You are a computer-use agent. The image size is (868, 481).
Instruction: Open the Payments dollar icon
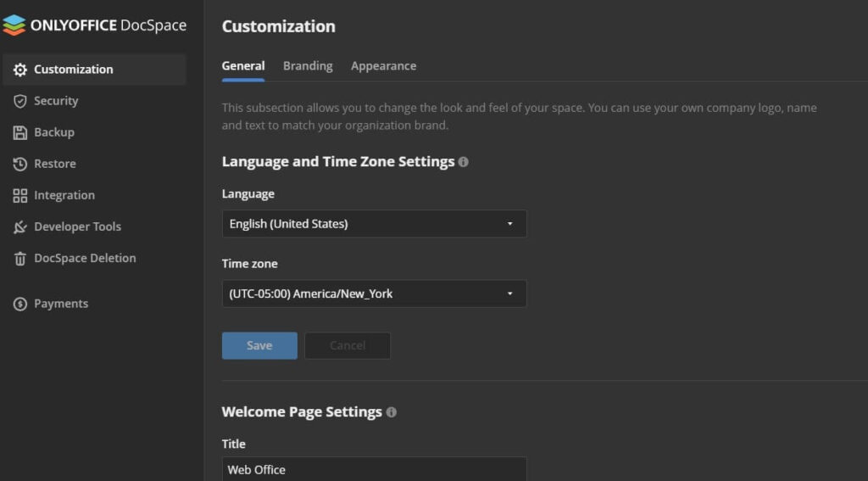pos(20,304)
